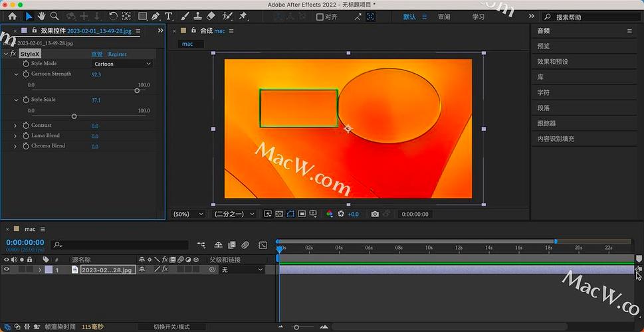
Task: Open the (二分之一) resolution dropdown
Action: [x=234, y=214]
